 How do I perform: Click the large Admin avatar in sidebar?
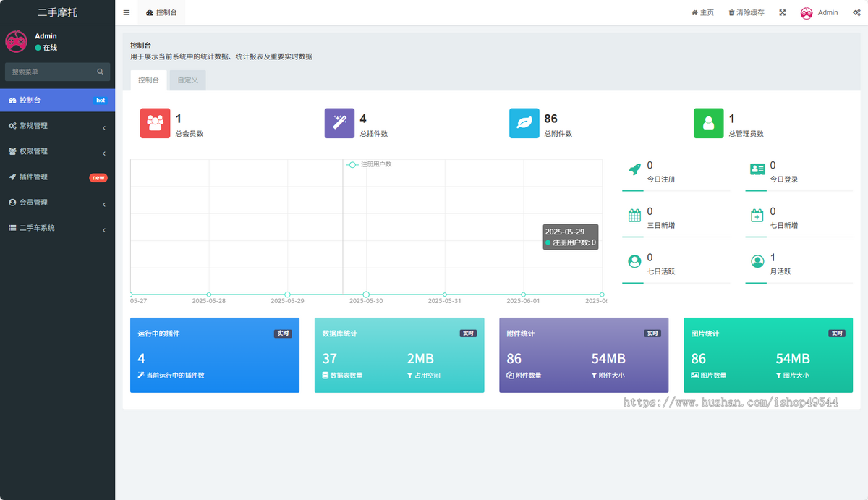tap(17, 41)
